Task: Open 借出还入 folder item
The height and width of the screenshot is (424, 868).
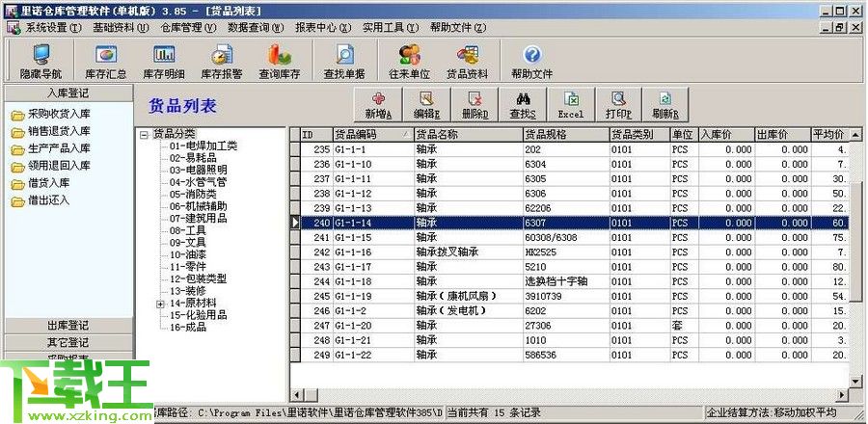Action: [41, 200]
